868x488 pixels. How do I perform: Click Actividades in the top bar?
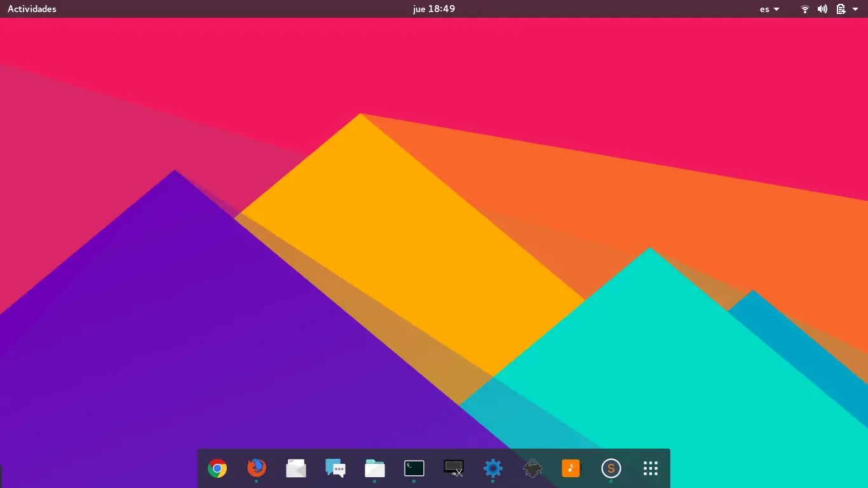[x=32, y=9]
